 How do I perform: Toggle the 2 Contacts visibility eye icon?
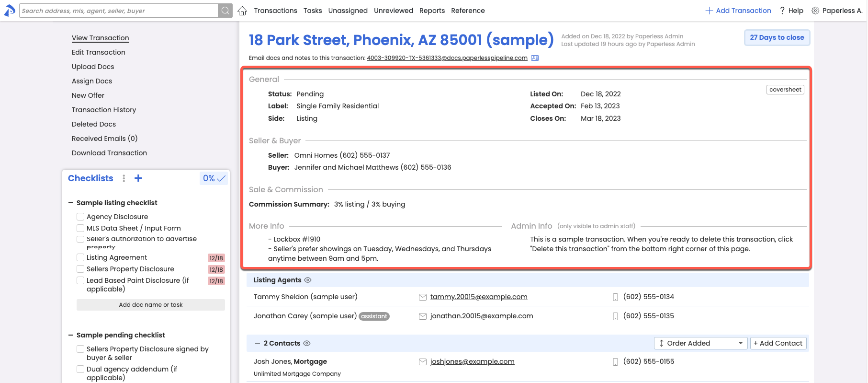point(307,343)
